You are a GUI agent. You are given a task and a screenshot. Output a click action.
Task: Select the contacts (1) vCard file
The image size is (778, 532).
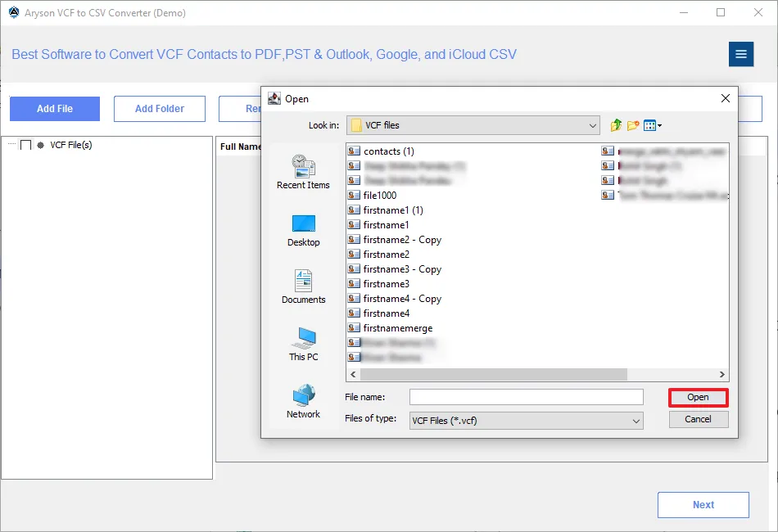coord(381,151)
